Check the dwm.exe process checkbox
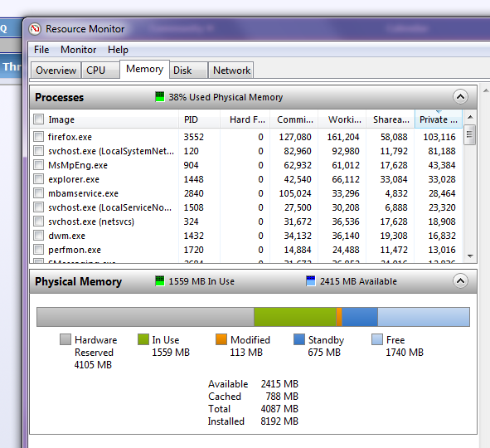Screen dimensions: 490x448 tap(39, 236)
